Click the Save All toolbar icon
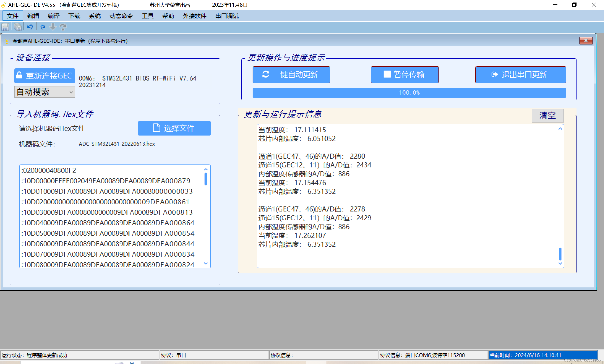The image size is (604, 364). (x=18, y=27)
